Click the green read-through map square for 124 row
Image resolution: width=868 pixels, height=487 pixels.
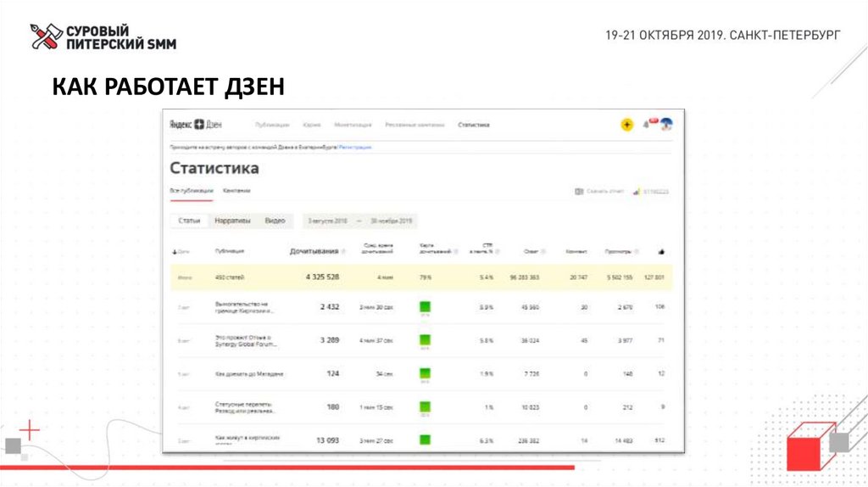coord(425,373)
